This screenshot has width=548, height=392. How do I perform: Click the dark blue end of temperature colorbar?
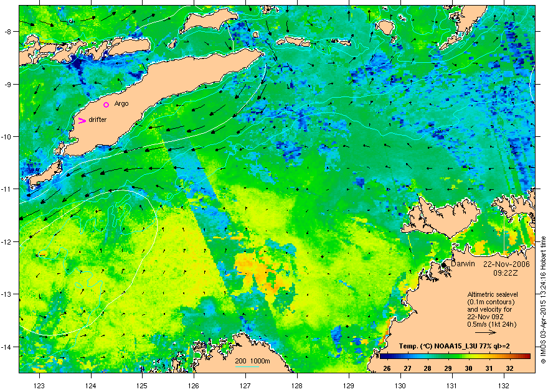click(x=382, y=357)
